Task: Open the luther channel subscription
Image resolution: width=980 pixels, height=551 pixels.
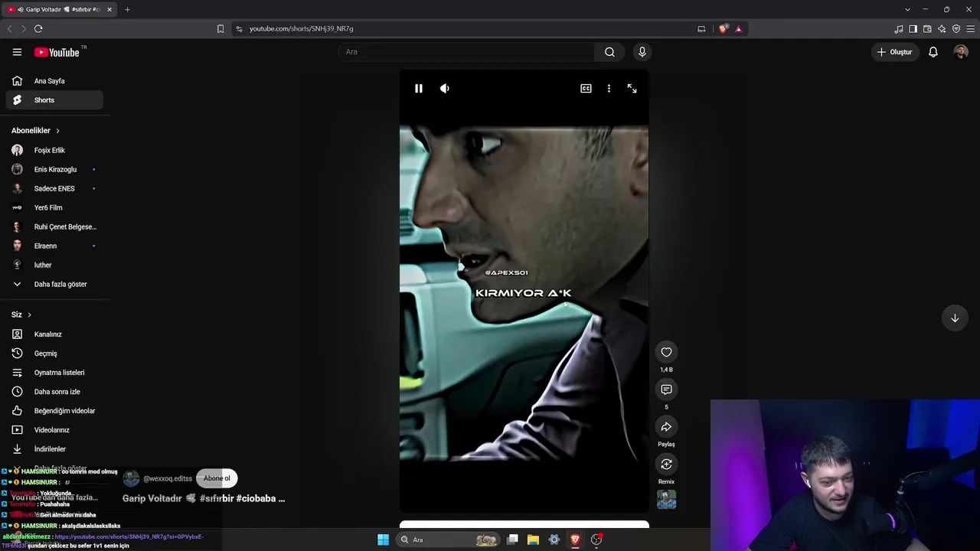Action: pos(54,266)
